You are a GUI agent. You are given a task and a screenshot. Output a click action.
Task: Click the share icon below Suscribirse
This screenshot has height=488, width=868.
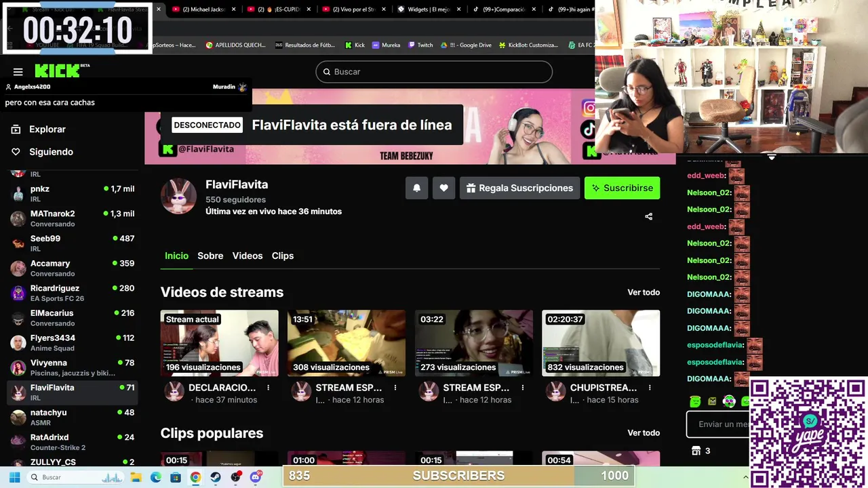648,216
